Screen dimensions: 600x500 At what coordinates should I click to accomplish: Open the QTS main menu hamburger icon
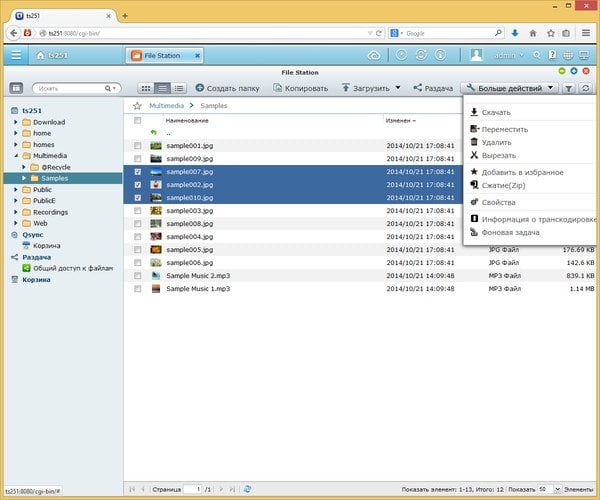(x=16, y=55)
